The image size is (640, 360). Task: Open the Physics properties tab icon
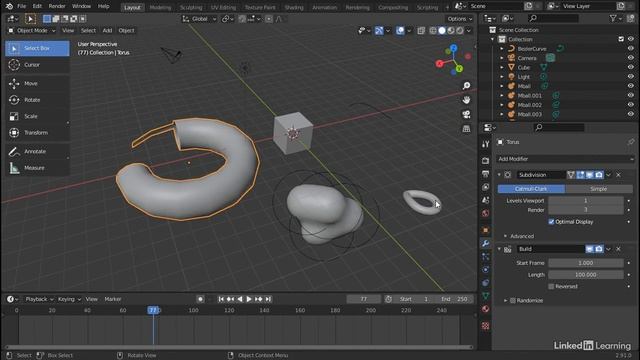coord(485,269)
